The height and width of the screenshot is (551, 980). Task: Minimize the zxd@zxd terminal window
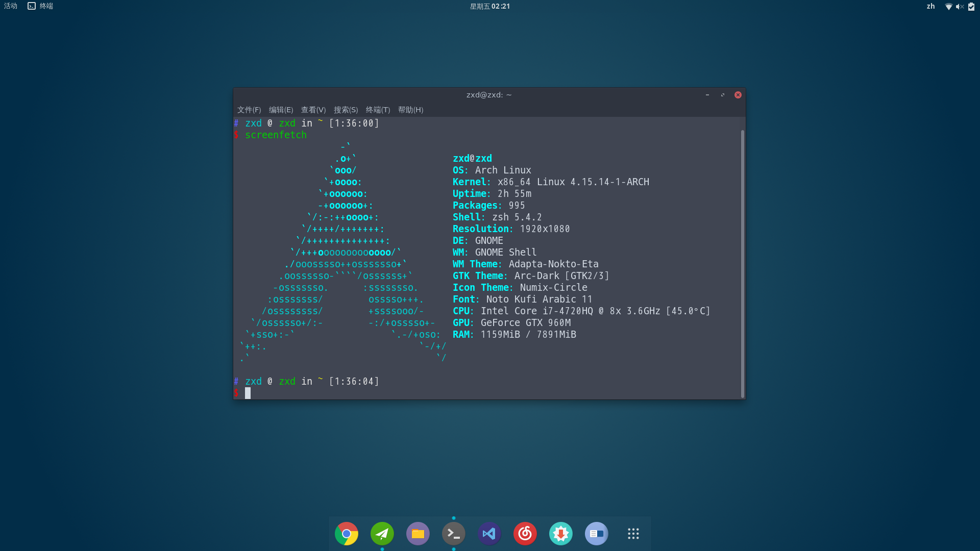tap(707, 95)
